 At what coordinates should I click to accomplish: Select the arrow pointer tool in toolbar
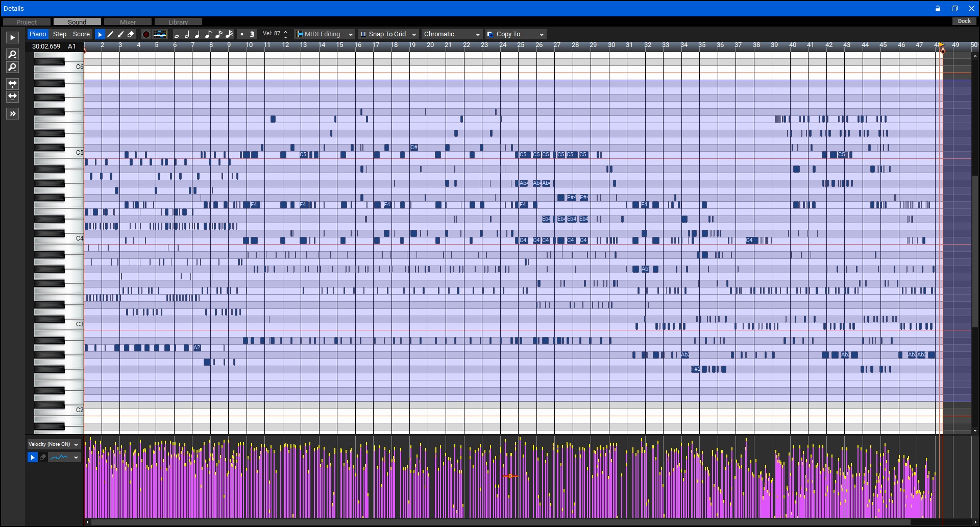(x=100, y=34)
